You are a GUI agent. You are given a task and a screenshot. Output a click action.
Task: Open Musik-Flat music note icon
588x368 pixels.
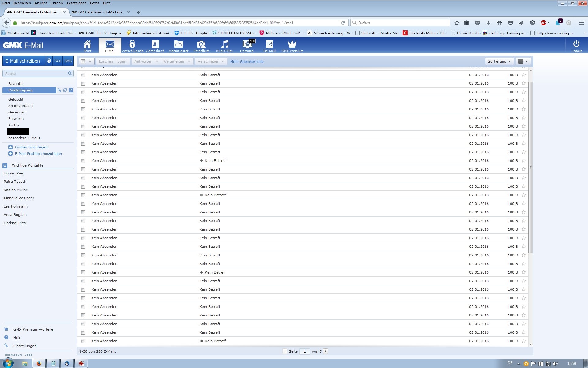pos(224,44)
